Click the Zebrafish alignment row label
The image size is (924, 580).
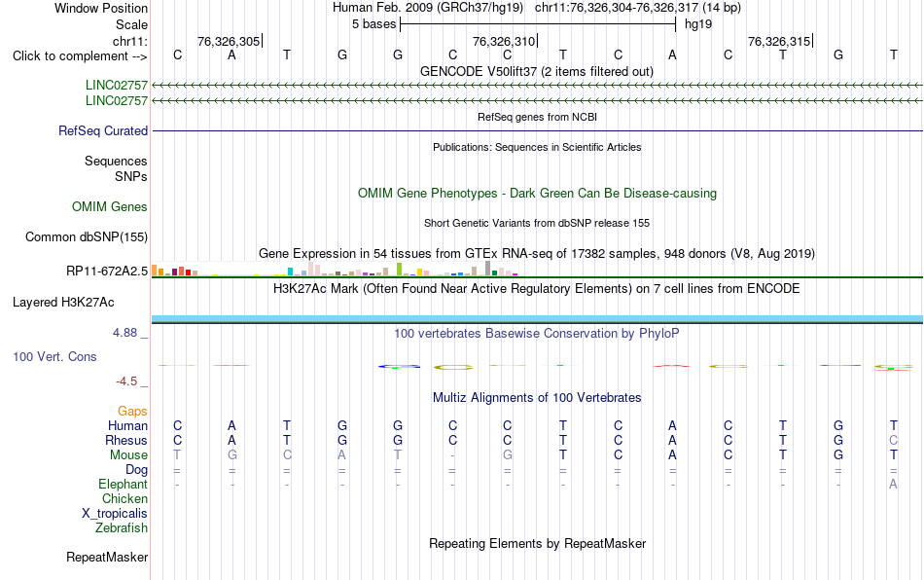tap(122, 527)
